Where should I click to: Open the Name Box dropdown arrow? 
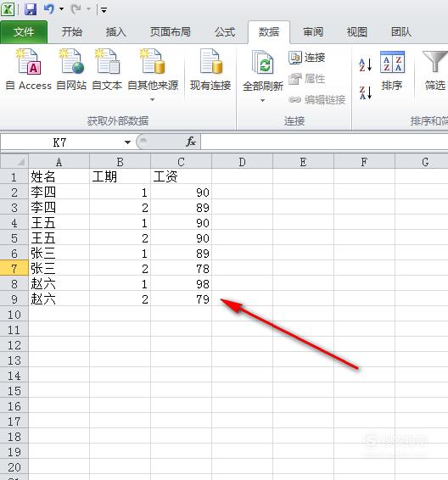pos(127,142)
